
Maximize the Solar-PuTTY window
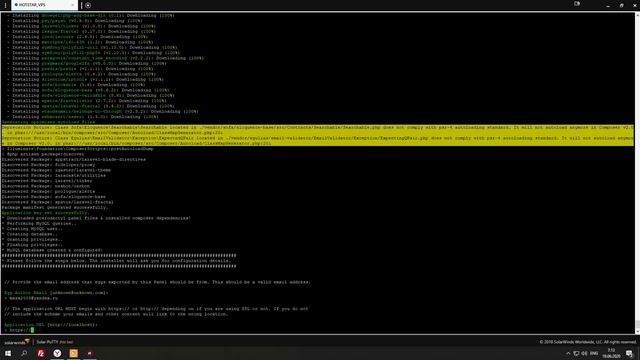pyautogui.click(x=622, y=5)
